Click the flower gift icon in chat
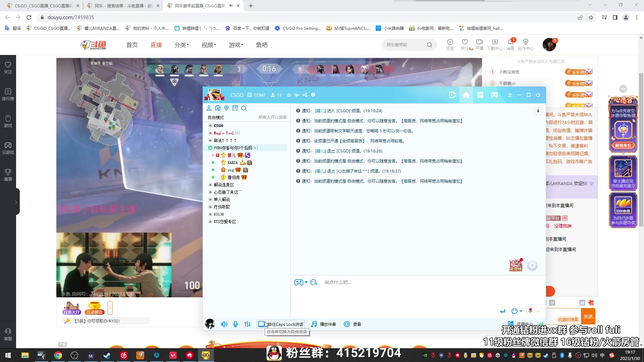The image size is (644, 362). 530,311
